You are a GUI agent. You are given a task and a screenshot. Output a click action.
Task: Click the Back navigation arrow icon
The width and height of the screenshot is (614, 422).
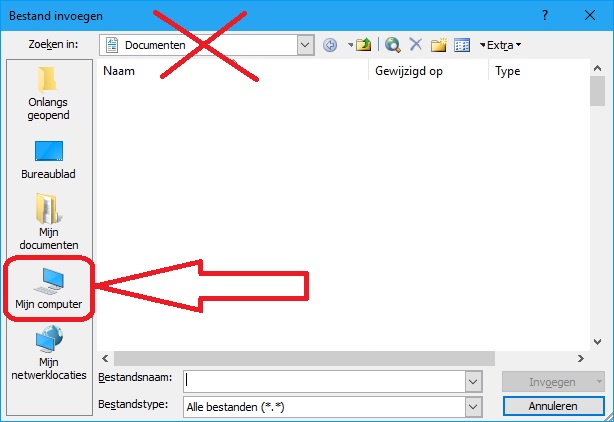click(x=330, y=45)
